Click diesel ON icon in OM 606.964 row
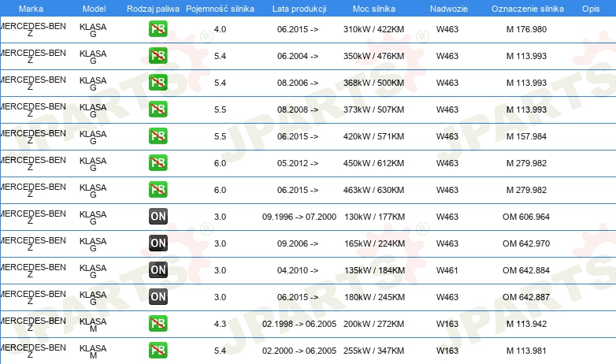The image size is (616, 364). (158, 216)
